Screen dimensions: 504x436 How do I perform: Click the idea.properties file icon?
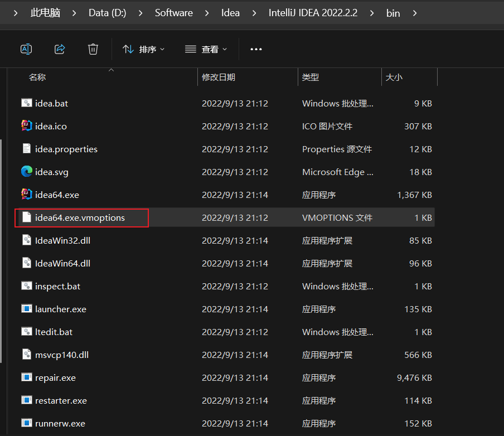[27, 148]
